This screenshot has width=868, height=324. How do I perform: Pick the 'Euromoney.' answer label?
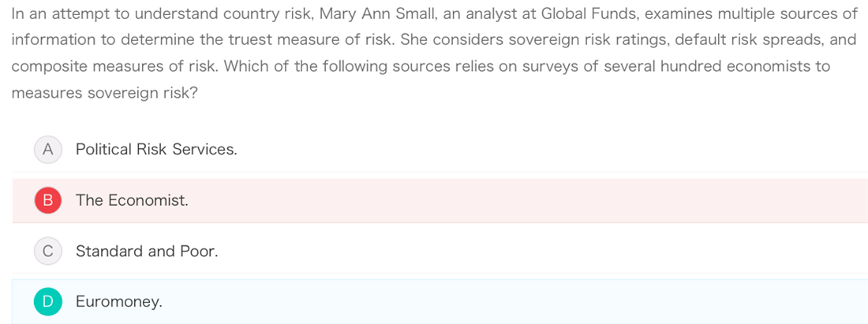pos(120,303)
